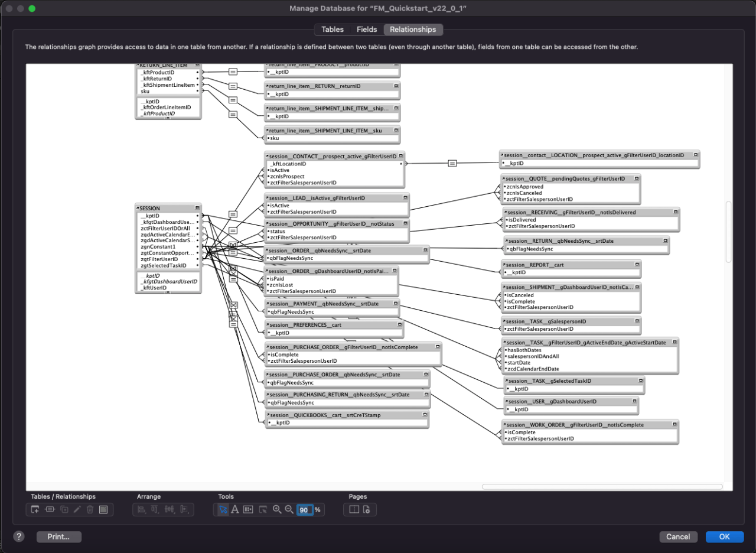Click the Add Table occurrence icon

35,509
